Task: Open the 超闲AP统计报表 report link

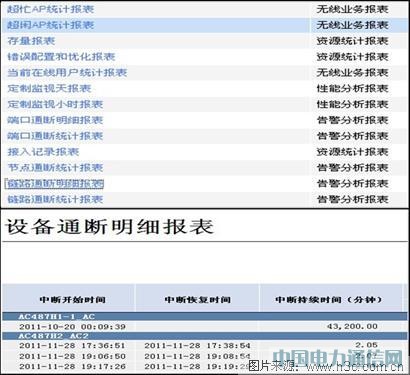Action: click(x=51, y=25)
